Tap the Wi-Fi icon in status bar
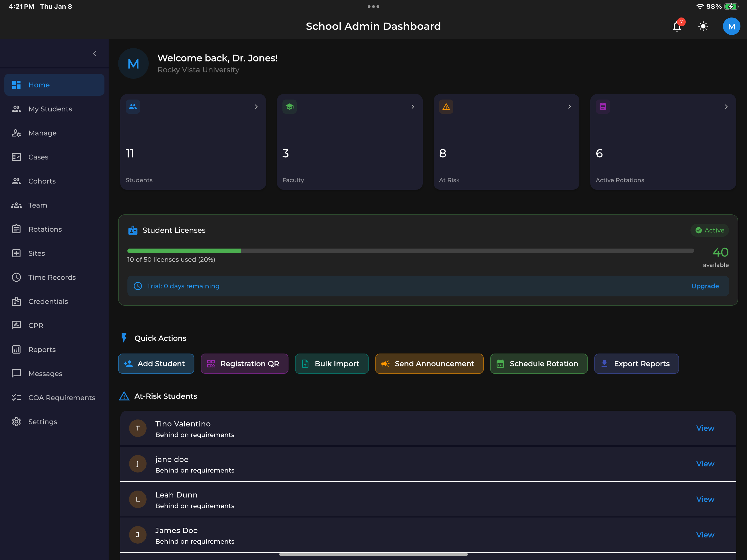747x560 pixels. (x=700, y=6)
